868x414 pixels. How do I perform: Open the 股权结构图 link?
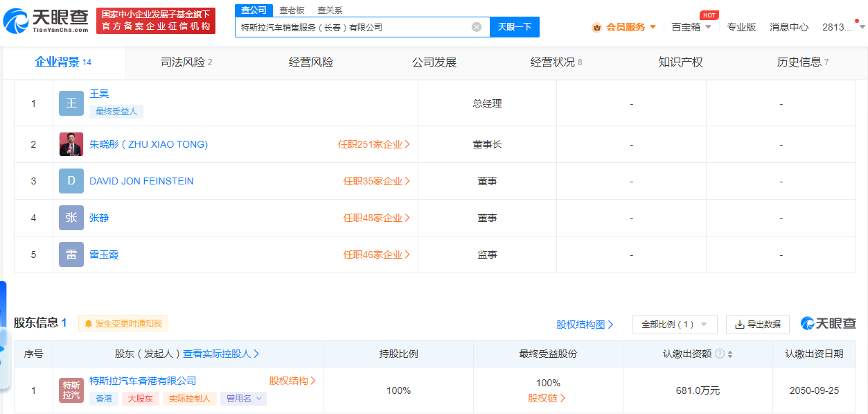pos(585,325)
